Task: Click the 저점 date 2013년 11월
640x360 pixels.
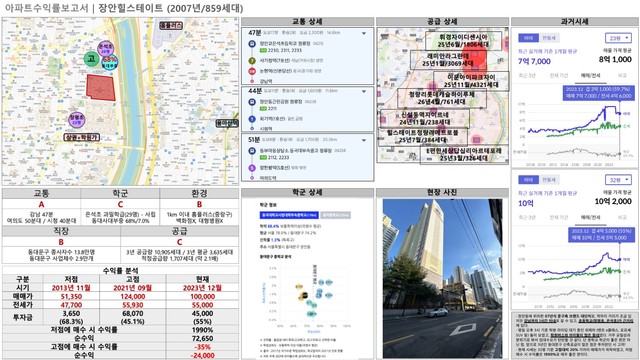Action: coord(71,288)
